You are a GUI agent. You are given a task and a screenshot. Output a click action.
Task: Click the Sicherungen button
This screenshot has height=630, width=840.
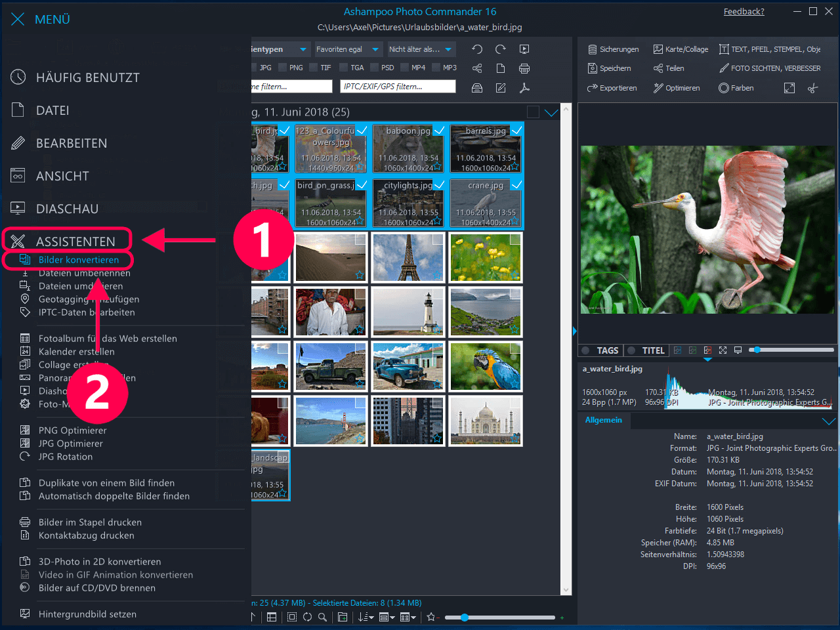pyautogui.click(x=613, y=49)
